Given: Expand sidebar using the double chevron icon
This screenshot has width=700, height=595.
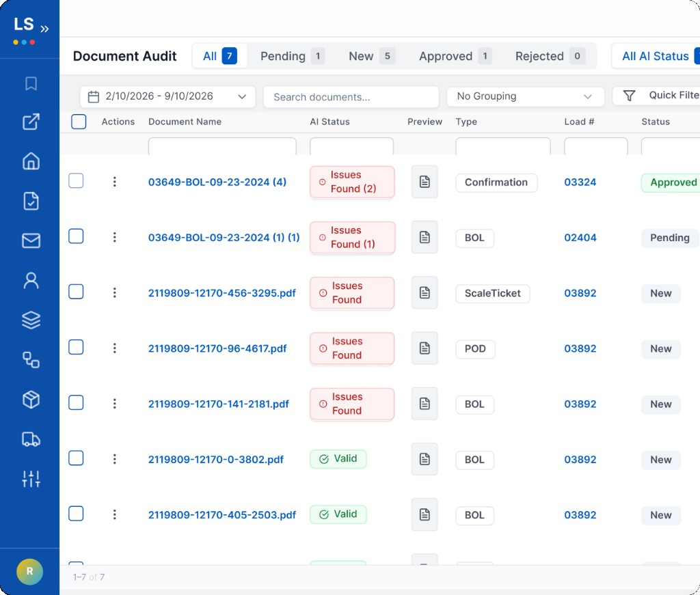Looking at the screenshot, I should click(x=44, y=29).
